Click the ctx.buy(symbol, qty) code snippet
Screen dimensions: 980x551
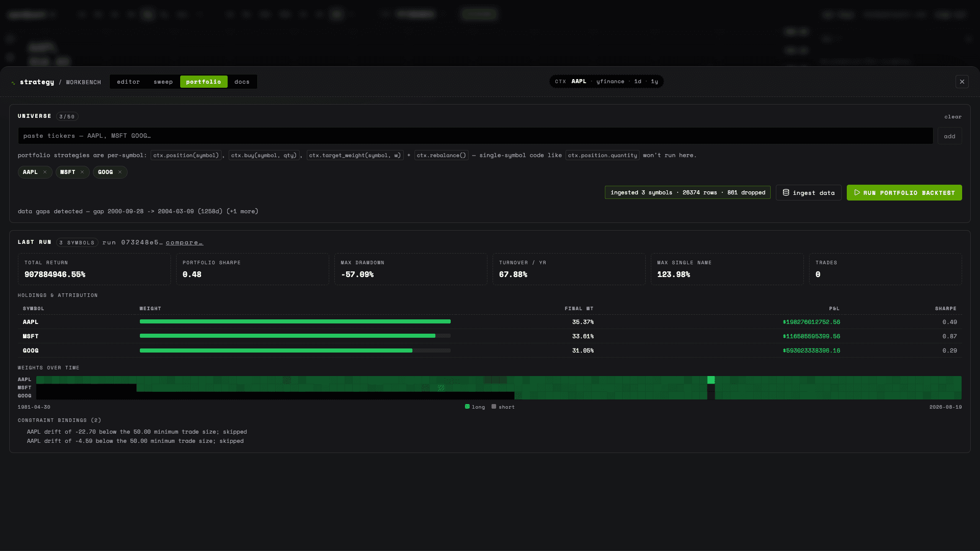click(264, 155)
